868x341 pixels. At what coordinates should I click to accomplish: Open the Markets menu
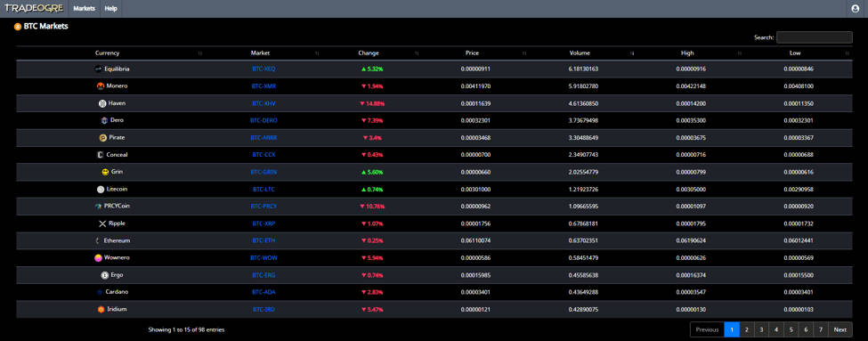(x=85, y=9)
